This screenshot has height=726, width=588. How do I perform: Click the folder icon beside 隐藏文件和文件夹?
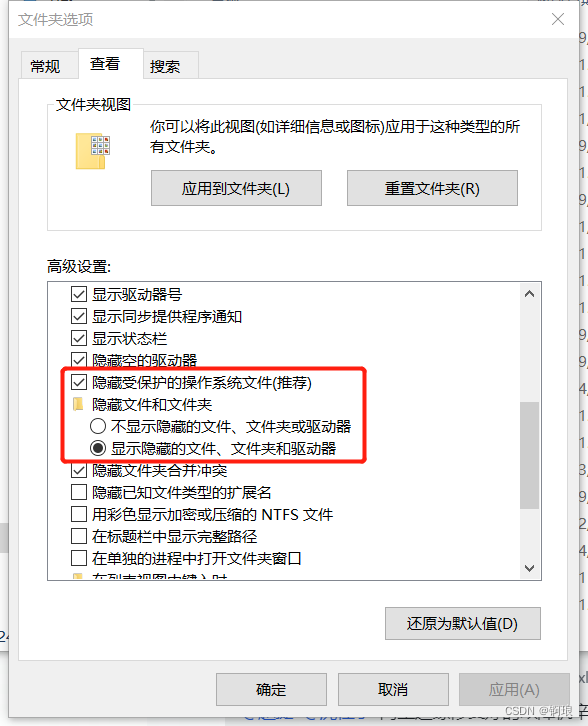point(78,404)
